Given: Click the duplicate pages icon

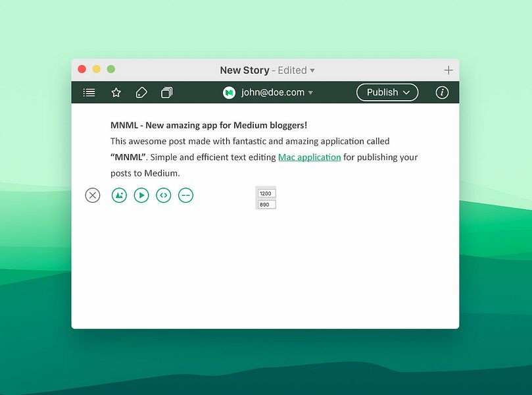Looking at the screenshot, I should point(166,92).
